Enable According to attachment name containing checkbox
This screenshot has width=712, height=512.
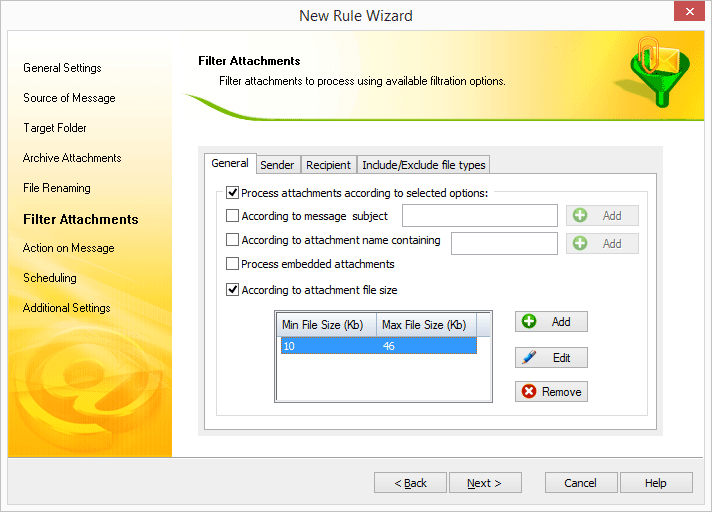(x=233, y=240)
